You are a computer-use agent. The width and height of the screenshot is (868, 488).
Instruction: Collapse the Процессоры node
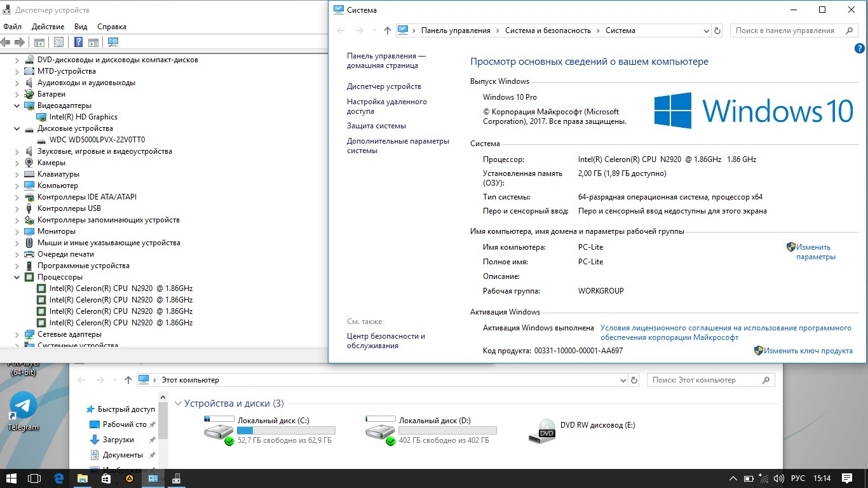(17, 277)
